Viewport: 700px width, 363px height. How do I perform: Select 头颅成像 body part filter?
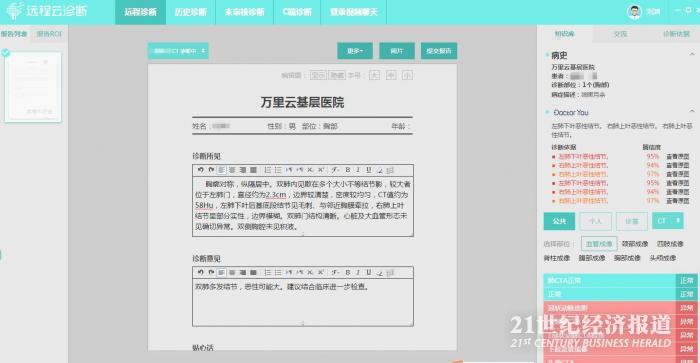coord(662,258)
